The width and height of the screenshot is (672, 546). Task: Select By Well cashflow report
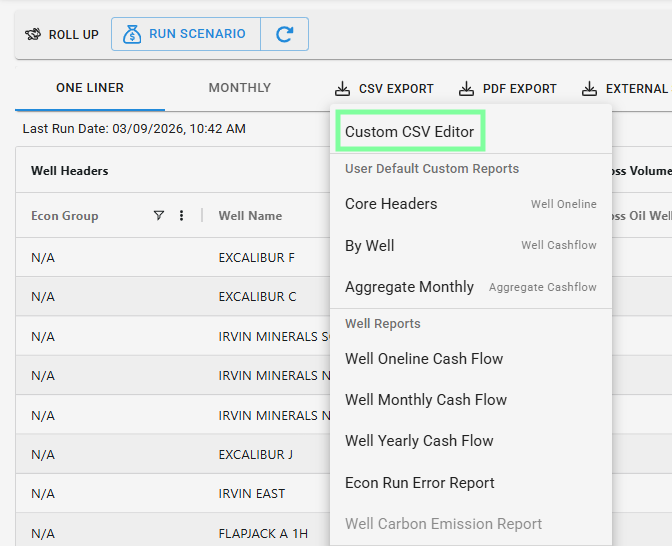[x=370, y=246]
